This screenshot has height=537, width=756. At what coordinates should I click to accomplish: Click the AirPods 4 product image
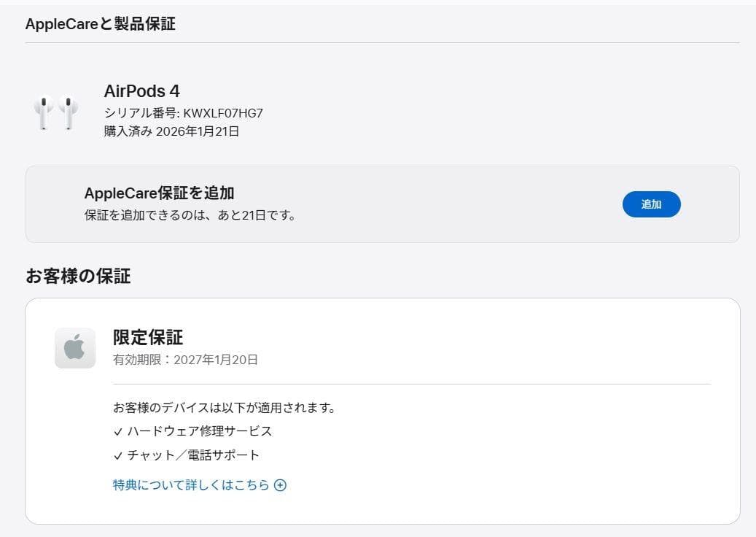(x=56, y=112)
